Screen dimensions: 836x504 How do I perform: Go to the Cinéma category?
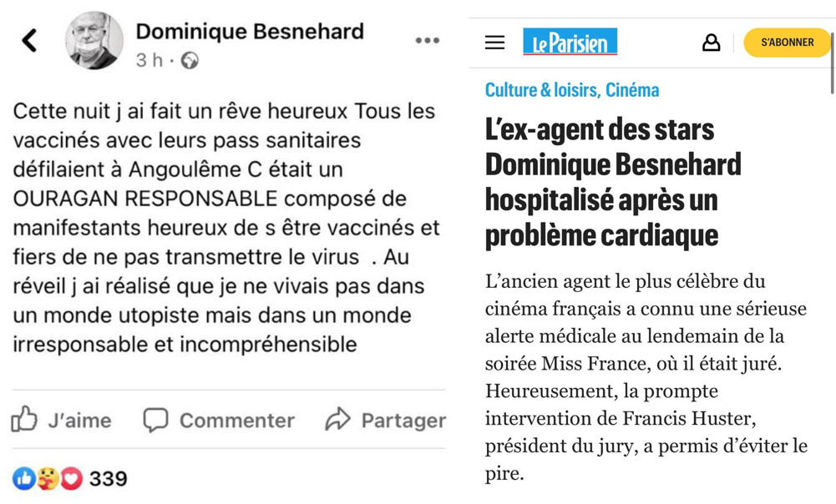632,90
